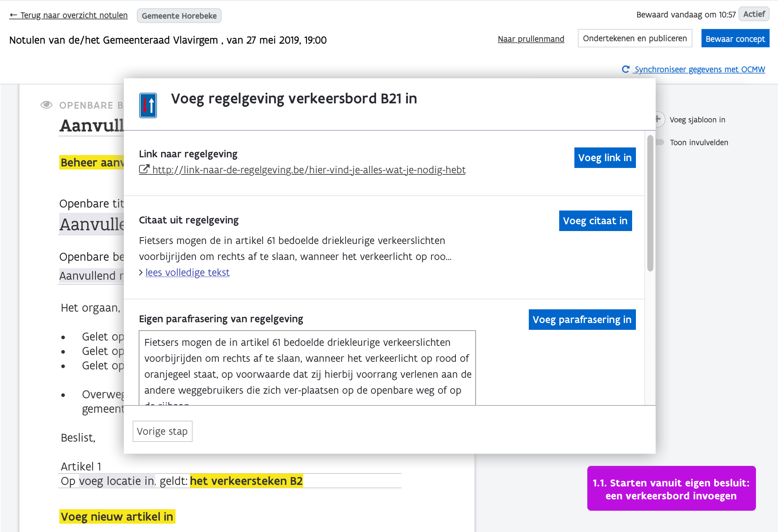The width and height of the screenshot is (778, 532).
Task: Click the plus icon for Voeg sjabloon in
Action: (x=659, y=119)
